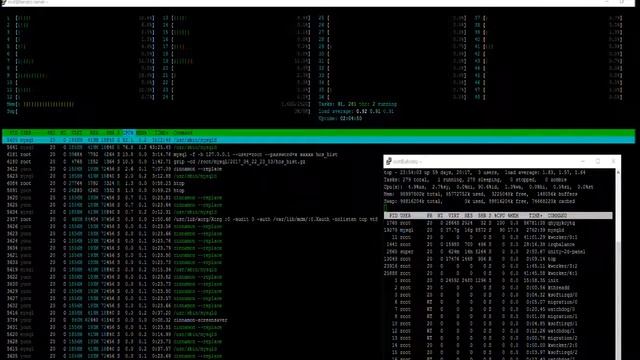Click the 'Tasks: 279 total' line in top window
Screen dimensions: 640x360
(476, 180)
